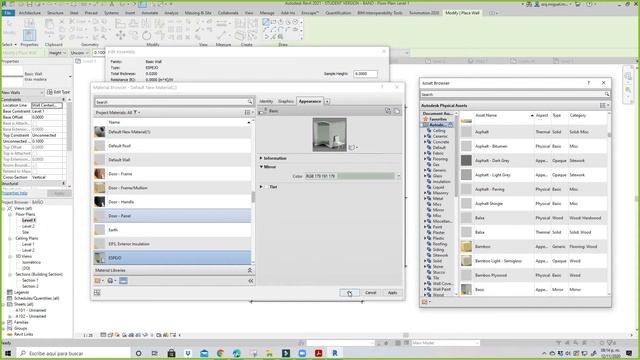Screen dimensions: 640x360
Task: Select the Move tool in Modify ribbon panel
Action: point(120,36)
